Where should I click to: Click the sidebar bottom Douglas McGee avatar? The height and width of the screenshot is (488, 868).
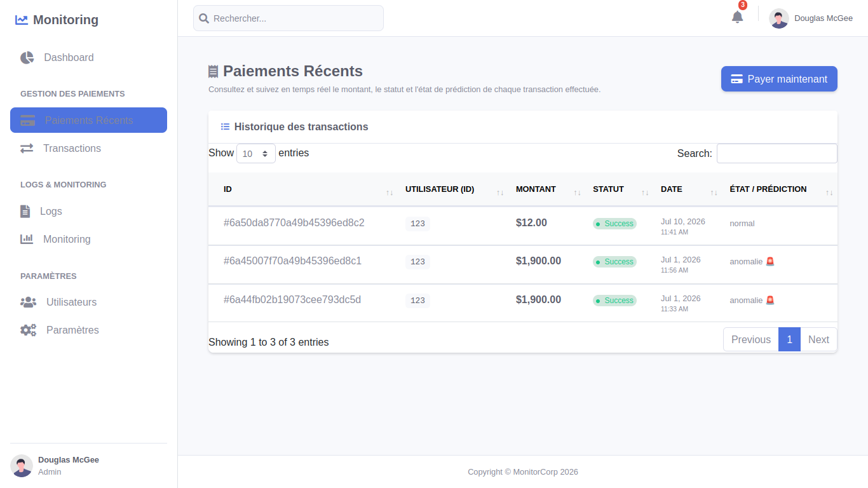tap(22, 466)
